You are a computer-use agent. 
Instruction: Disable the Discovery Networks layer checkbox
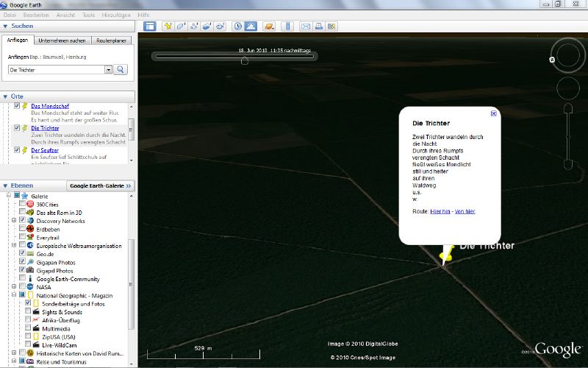(x=23, y=220)
